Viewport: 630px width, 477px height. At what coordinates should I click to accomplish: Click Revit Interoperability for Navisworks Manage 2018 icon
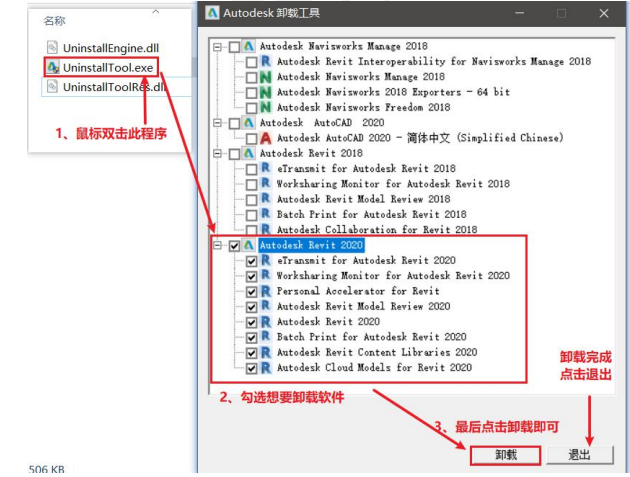(x=266, y=61)
